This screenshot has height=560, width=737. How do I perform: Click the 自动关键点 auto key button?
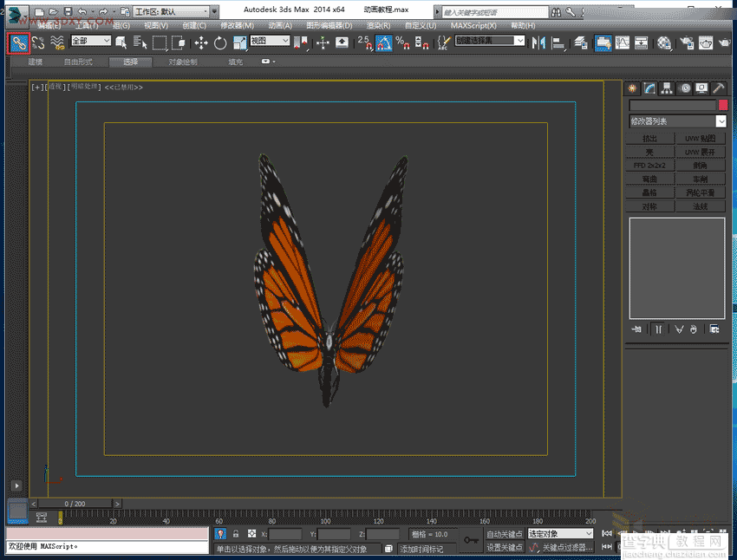505,534
